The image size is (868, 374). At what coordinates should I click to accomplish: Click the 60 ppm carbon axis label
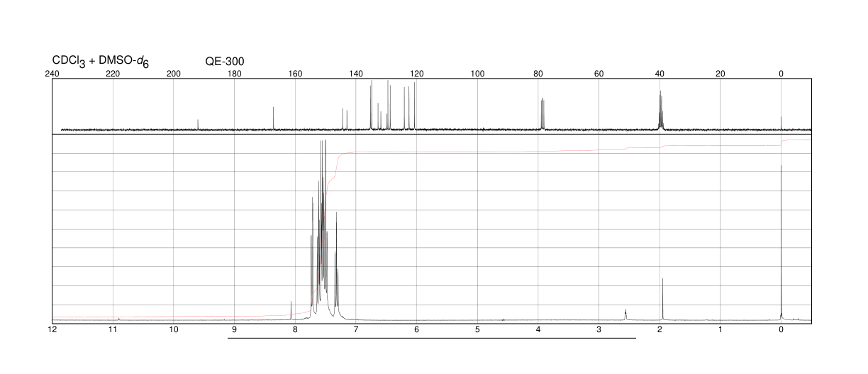click(599, 73)
